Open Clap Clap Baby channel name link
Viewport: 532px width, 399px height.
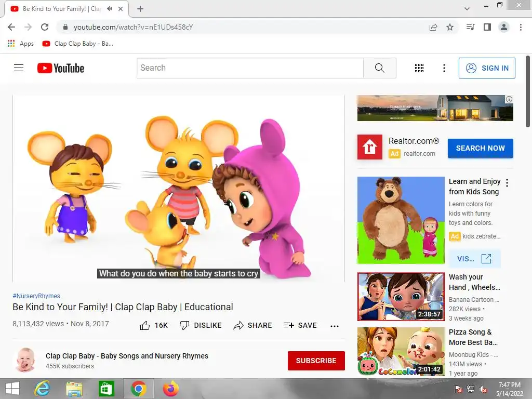(127, 356)
